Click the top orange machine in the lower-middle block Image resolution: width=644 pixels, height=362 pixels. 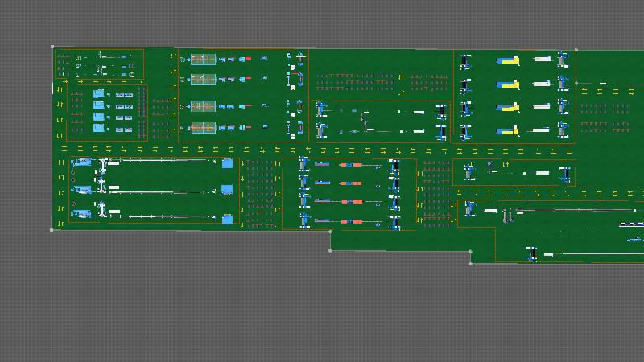pyautogui.click(x=351, y=165)
